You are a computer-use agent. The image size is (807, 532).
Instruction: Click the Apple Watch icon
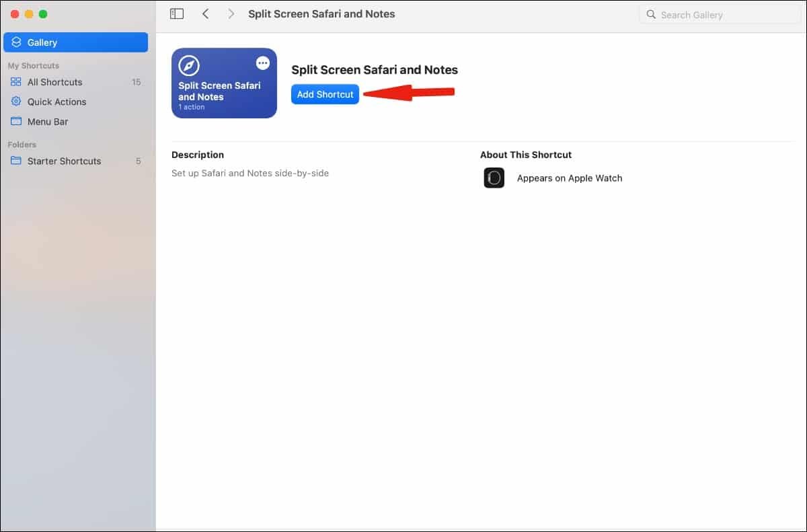494,178
